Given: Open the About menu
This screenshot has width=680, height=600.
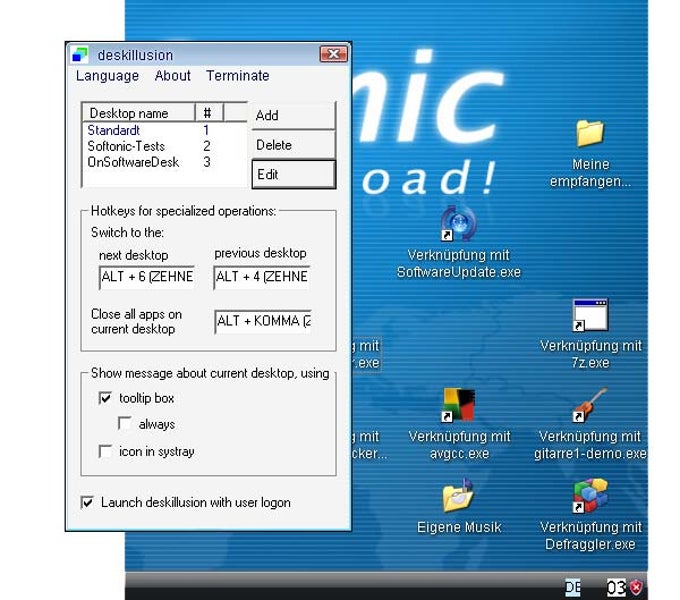Looking at the screenshot, I should click(x=173, y=76).
